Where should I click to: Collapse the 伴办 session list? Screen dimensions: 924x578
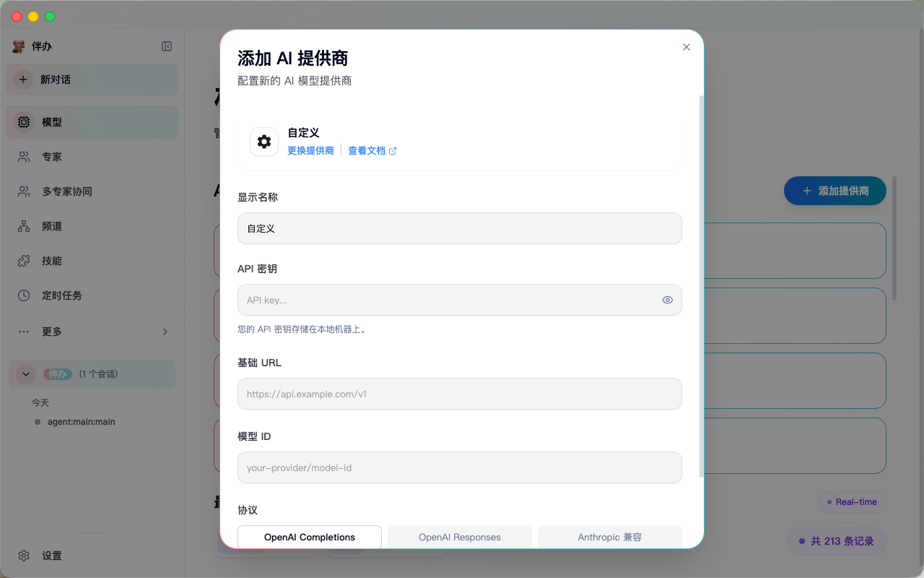pyautogui.click(x=25, y=374)
